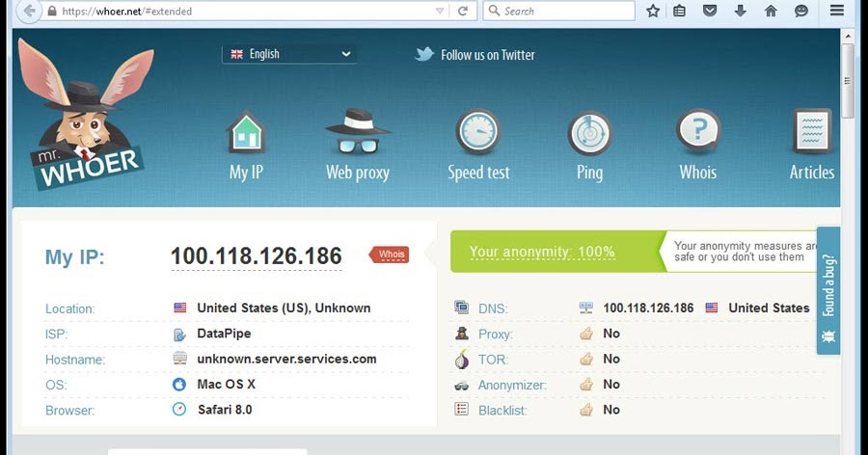Open the Speed test menu label
This screenshot has height=455, width=868.
(x=478, y=173)
